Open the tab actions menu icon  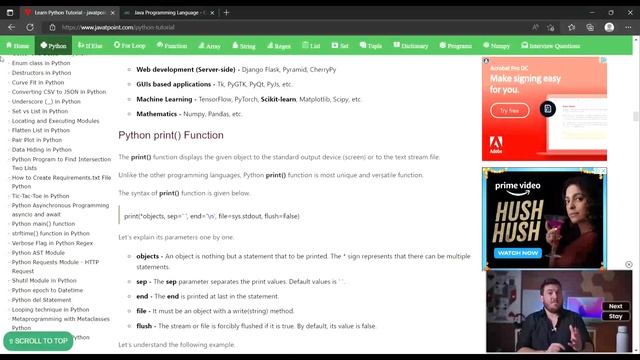coord(10,13)
